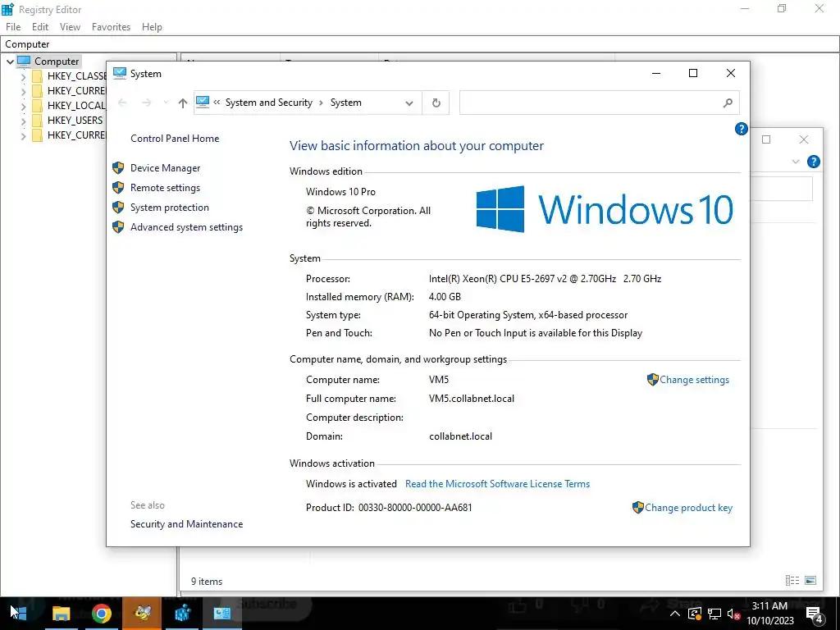Click the shield icon next to Change product key
This screenshot has height=630, width=840.
[637, 507]
